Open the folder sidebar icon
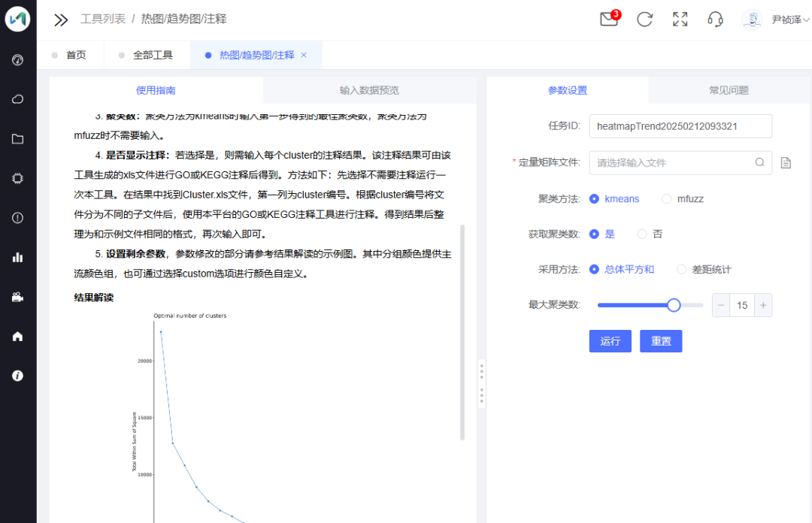 (17, 139)
